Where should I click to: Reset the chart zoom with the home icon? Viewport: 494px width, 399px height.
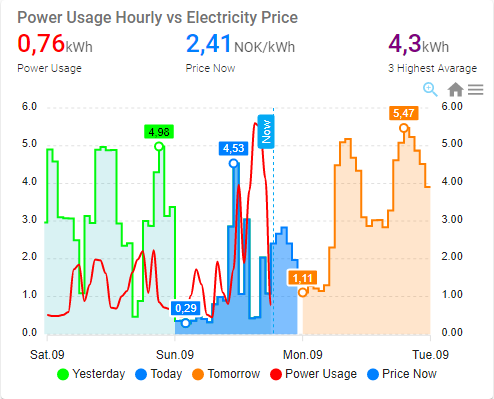[x=455, y=89]
